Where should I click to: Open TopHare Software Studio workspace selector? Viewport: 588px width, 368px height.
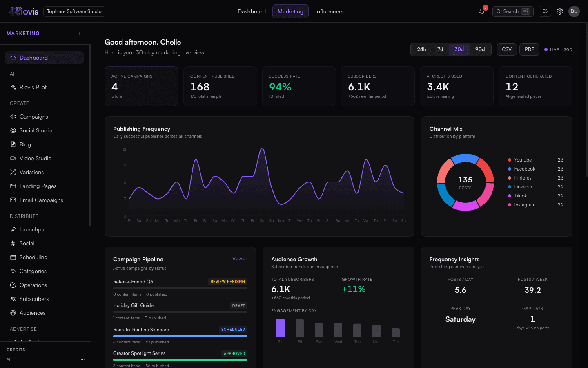point(74,11)
